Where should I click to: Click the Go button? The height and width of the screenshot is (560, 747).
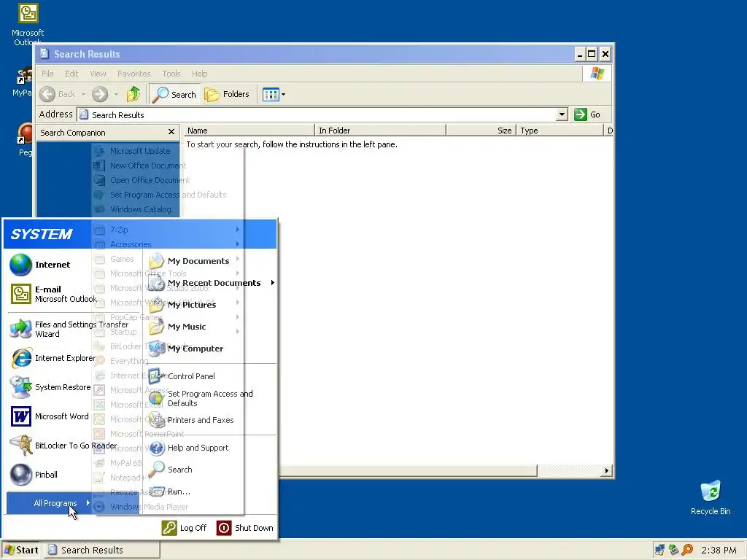point(587,114)
